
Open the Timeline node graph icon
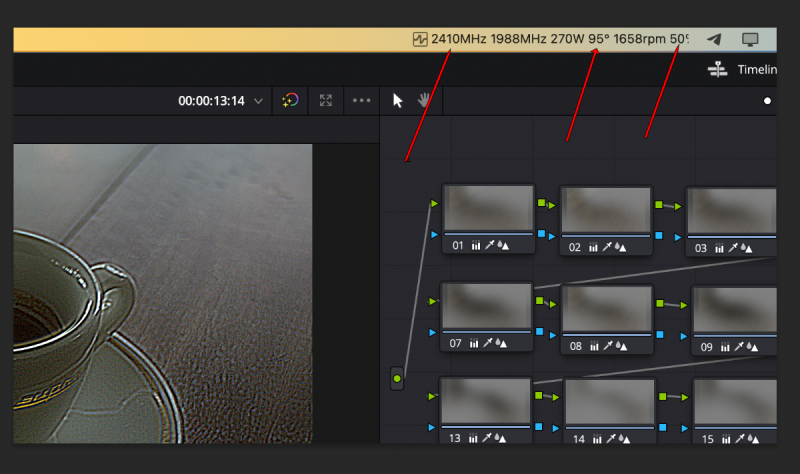click(717, 69)
